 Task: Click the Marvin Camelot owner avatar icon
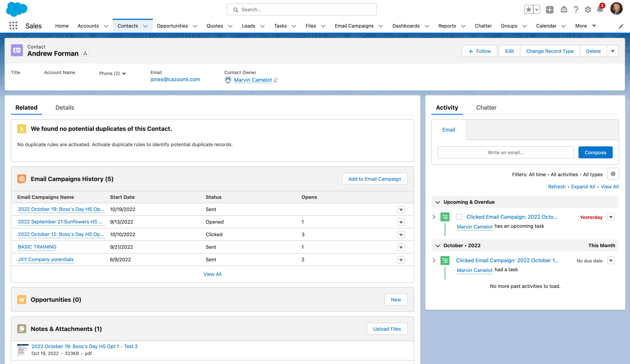228,80
